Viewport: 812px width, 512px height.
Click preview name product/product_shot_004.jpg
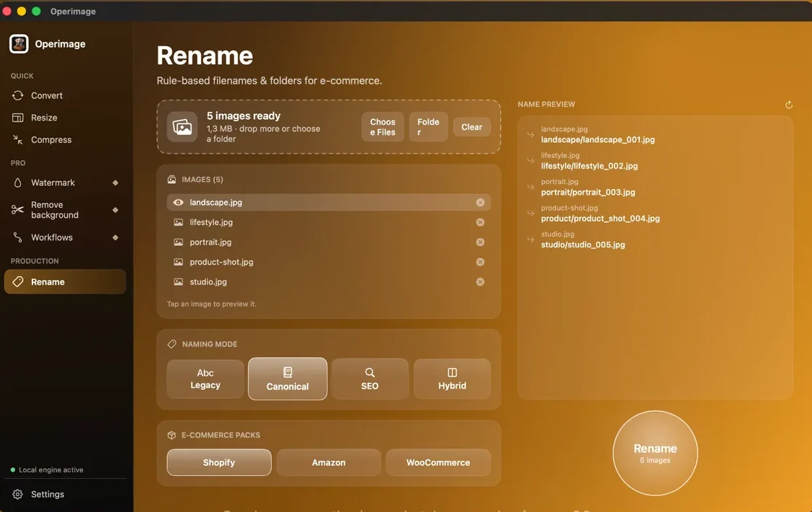(x=600, y=219)
